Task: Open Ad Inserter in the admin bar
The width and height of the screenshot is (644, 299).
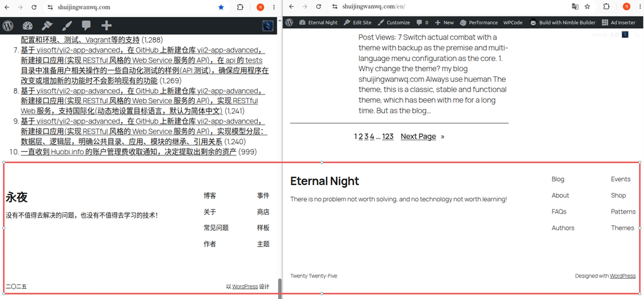Action: [x=619, y=23]
